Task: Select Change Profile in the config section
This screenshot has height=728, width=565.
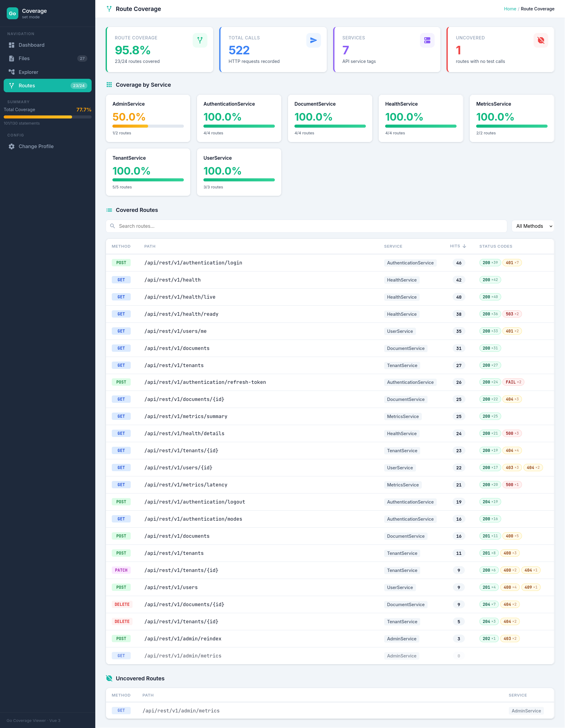Action: click(x=36, y=146)
